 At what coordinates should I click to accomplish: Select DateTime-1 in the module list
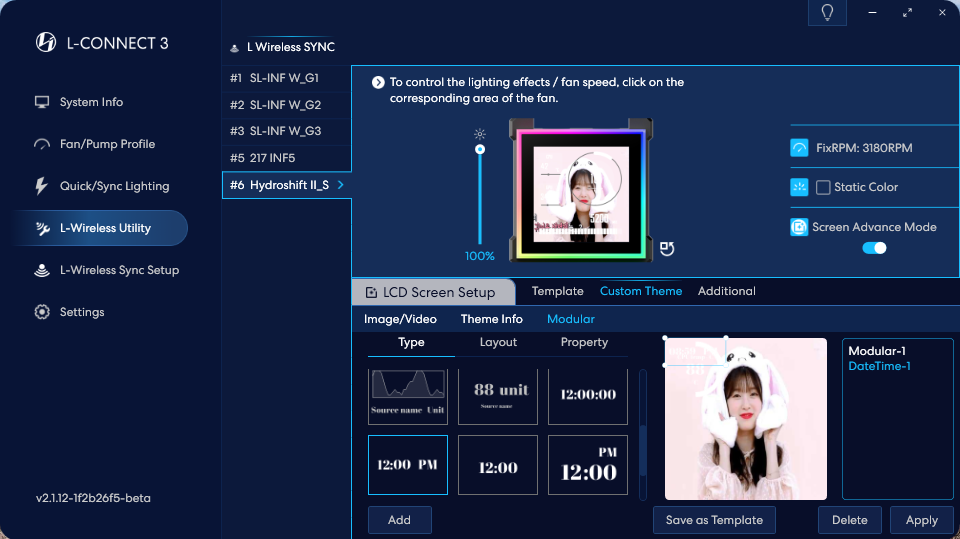click(x=879, y=366)
